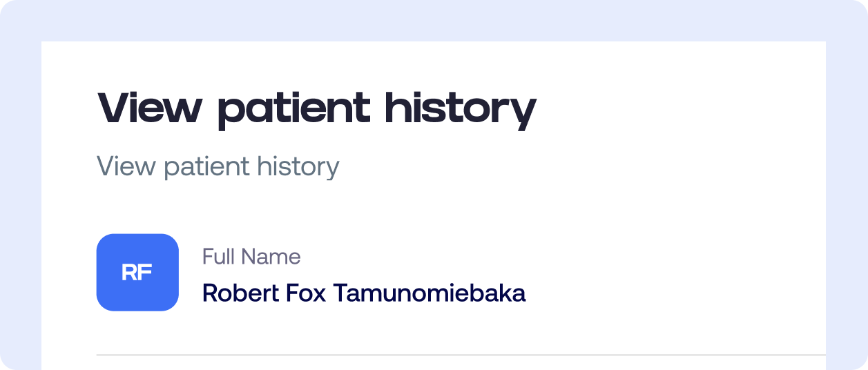
Task: Click the blue frame right of the card
Action: [847, 207]
